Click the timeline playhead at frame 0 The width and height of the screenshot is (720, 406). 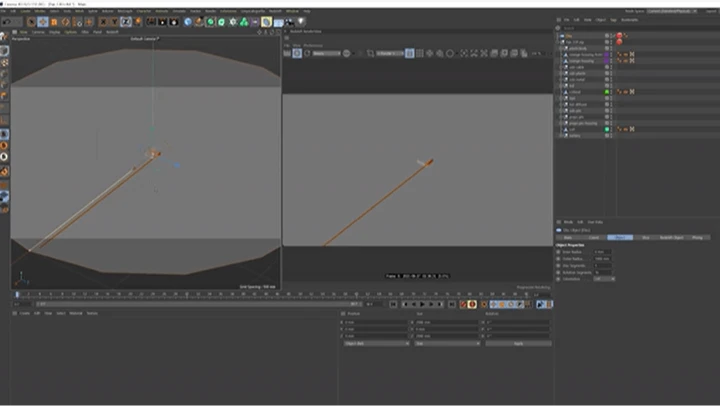[x=17, y=294]
